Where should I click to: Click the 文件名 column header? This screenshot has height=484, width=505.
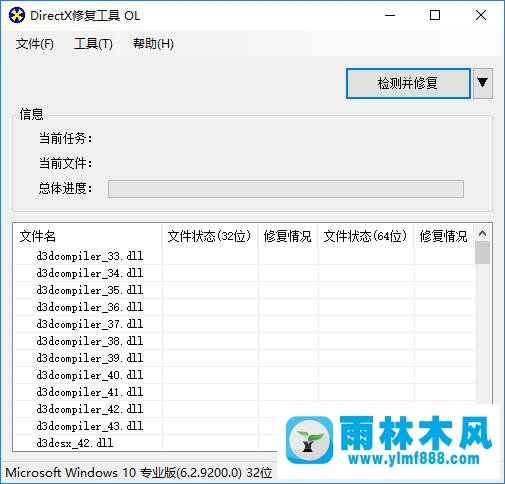[x=87, y=236]
